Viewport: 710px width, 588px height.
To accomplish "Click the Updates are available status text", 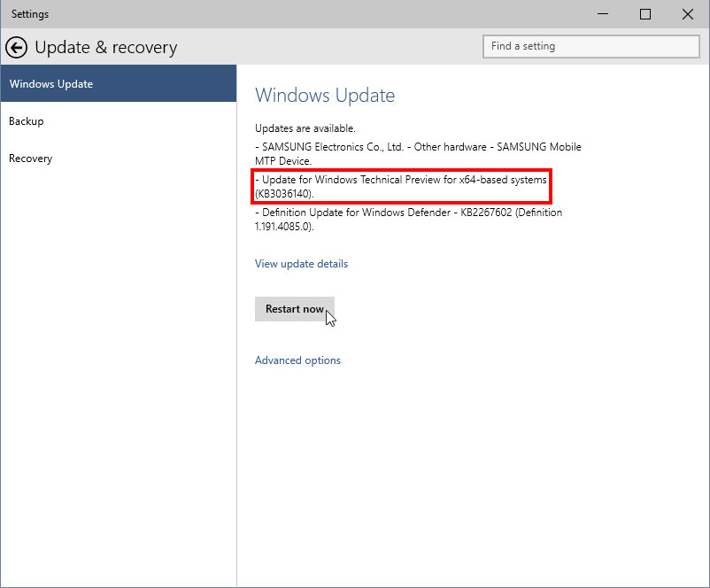I will [301, 128].
